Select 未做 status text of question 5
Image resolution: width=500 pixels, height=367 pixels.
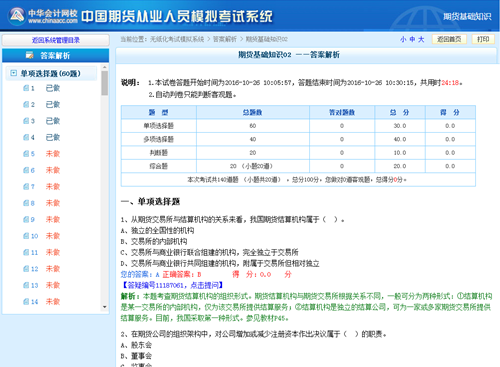pos(53,154)
